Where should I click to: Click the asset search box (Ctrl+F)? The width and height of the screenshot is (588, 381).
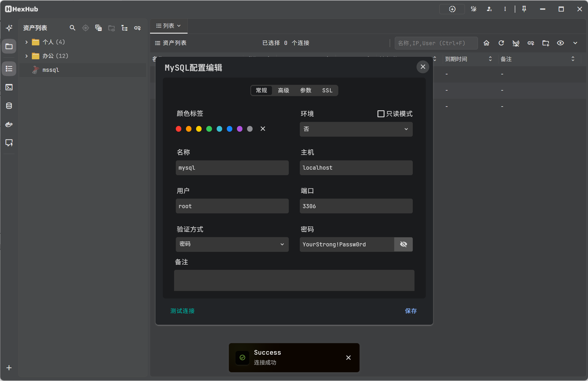[436, 43]
